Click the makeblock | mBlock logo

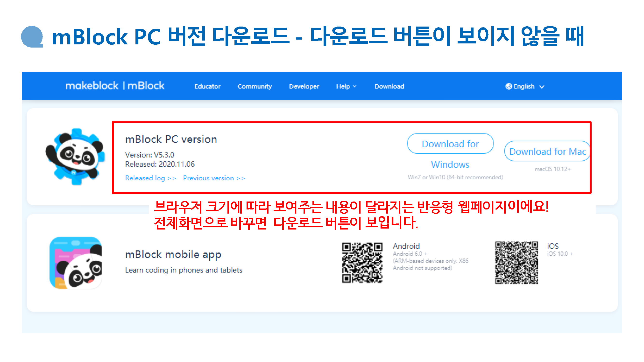pyautogui.click(x=115, y=86)
